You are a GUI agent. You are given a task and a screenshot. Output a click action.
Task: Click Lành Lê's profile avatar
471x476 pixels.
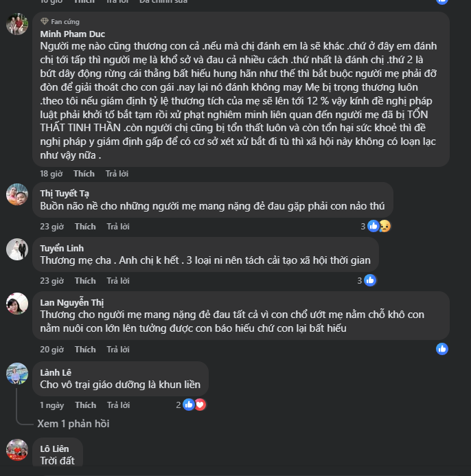pos(17,373)
